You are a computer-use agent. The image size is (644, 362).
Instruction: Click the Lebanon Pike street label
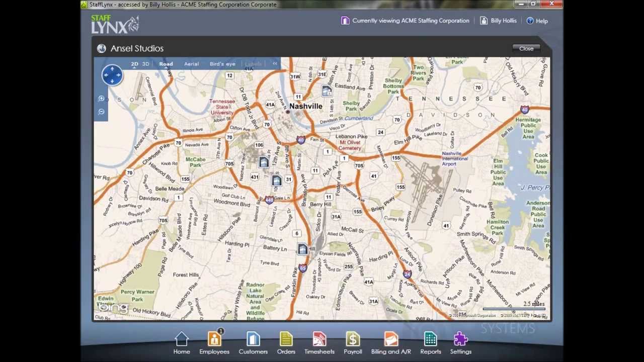(351, 137)
